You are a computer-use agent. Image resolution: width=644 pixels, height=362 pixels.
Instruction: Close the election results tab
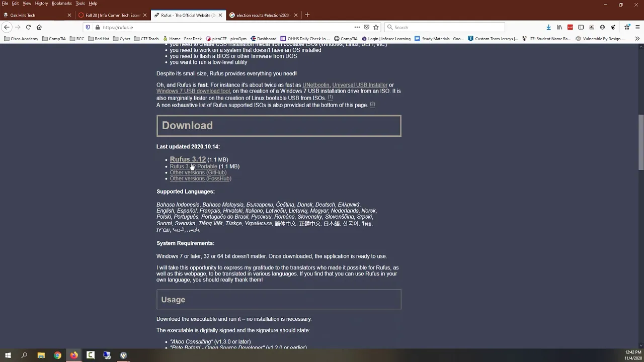(295, 15)
